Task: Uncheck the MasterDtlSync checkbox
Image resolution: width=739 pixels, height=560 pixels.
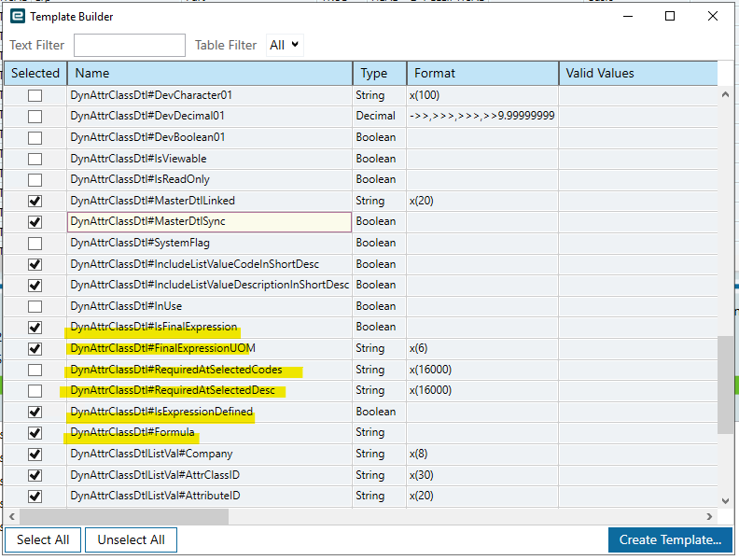Action: tap(35, 222)
